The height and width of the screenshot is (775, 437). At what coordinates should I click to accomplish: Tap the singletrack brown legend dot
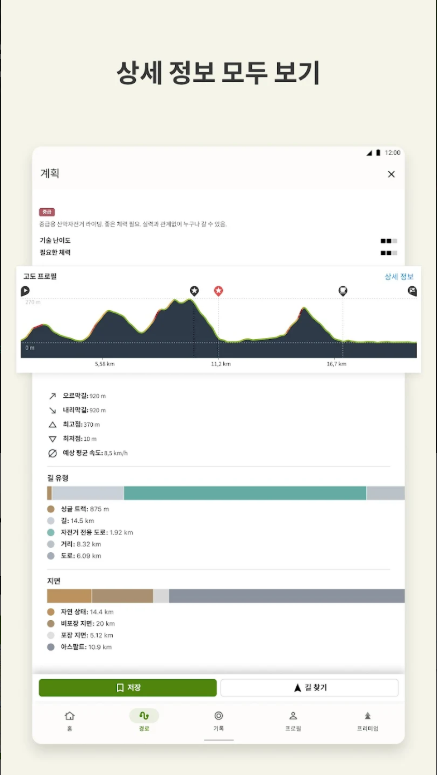50,509
